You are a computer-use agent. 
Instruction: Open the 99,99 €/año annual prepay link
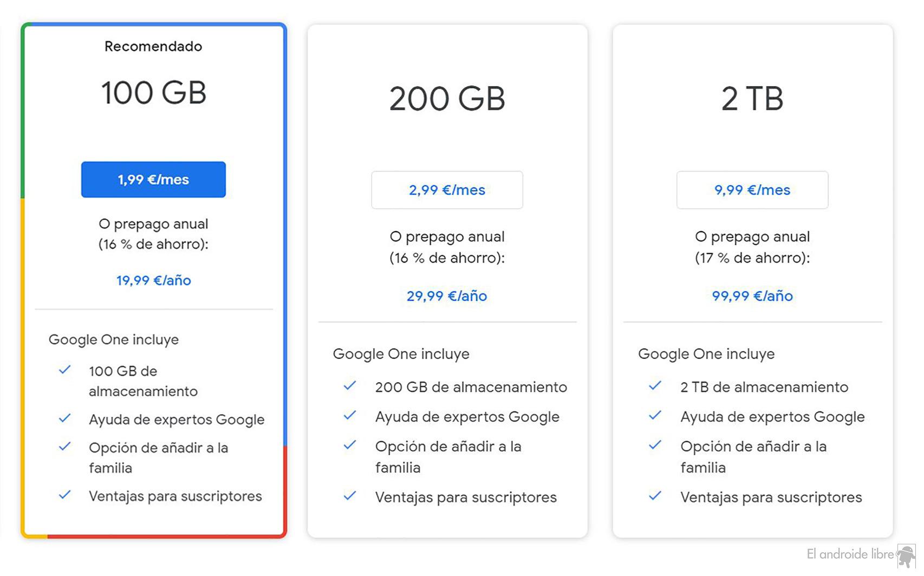point(752,296)
